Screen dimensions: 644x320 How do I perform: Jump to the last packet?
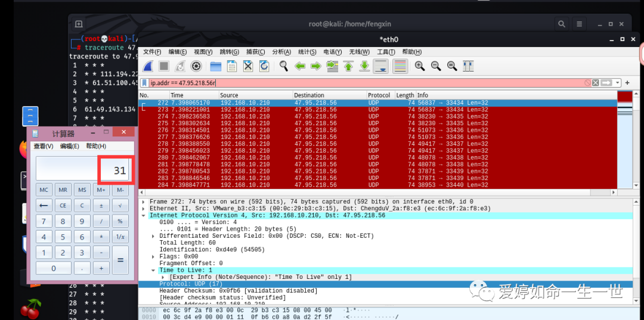(x=364, y=66)
